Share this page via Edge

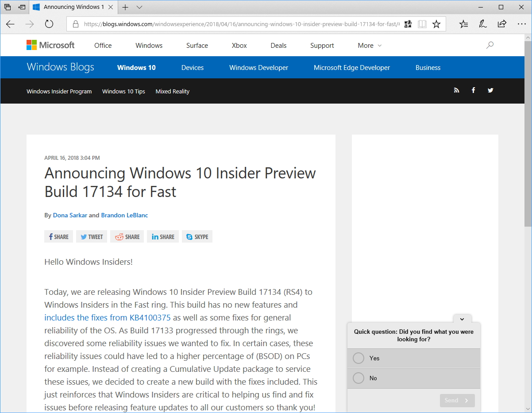point(502,24)
